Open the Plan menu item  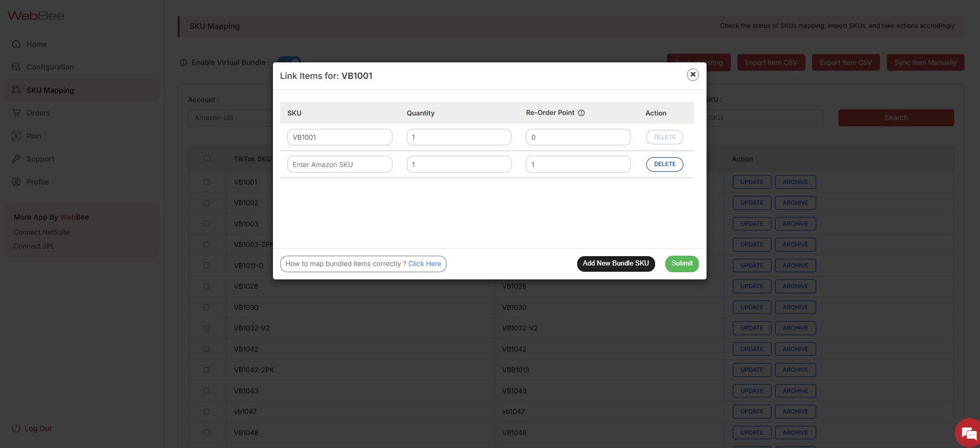(33, 136)
